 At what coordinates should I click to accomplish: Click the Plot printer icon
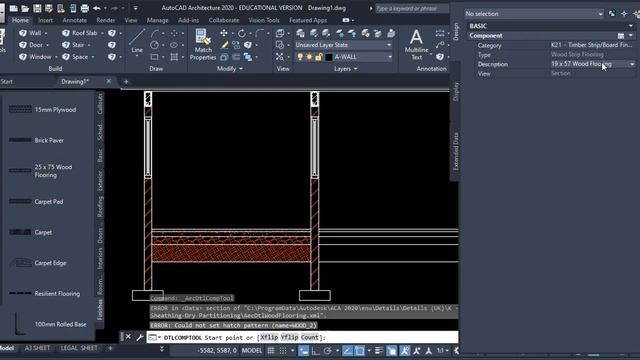pos(85,8)
